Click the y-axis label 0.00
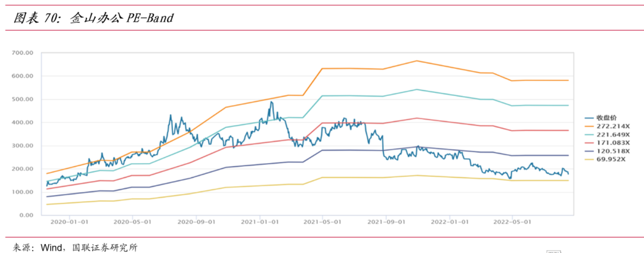 pyautogui.click(x=26, y=215)
